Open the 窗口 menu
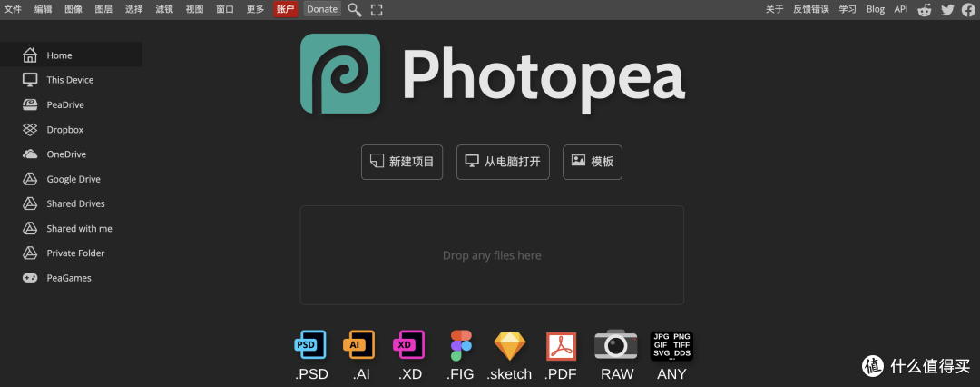980x387 pixels. 225,9
